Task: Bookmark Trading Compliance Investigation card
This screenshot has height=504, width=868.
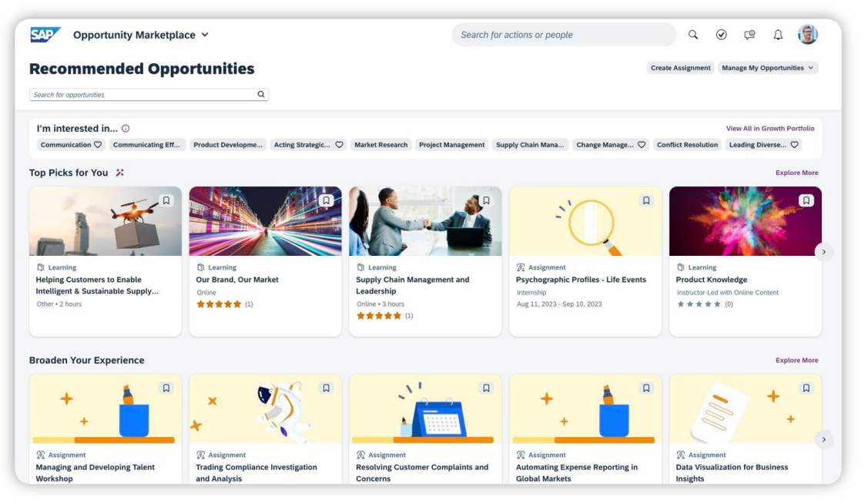Action: [x=326, y=388]
